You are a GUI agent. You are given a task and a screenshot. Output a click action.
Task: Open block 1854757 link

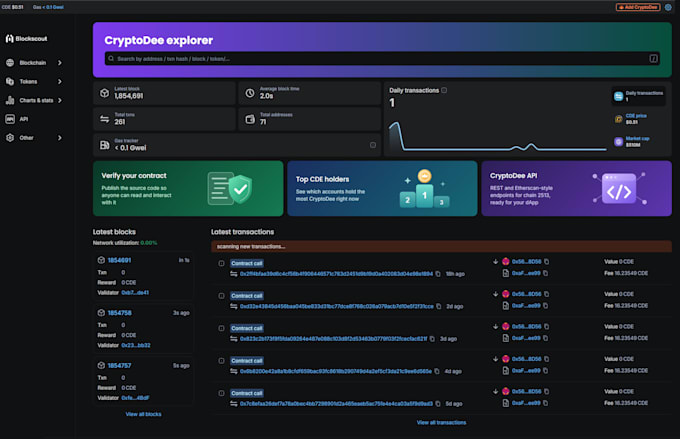[119, 366]
